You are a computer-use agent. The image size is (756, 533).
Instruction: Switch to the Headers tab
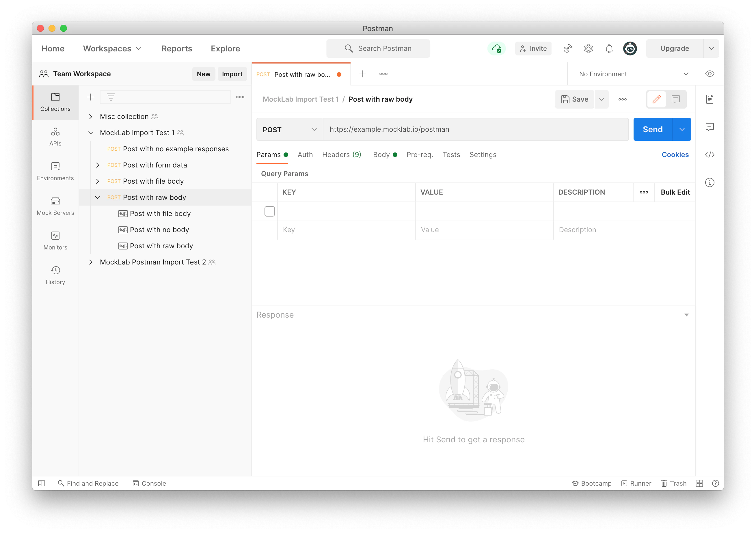pyautogui.click(x=342, y=155)
